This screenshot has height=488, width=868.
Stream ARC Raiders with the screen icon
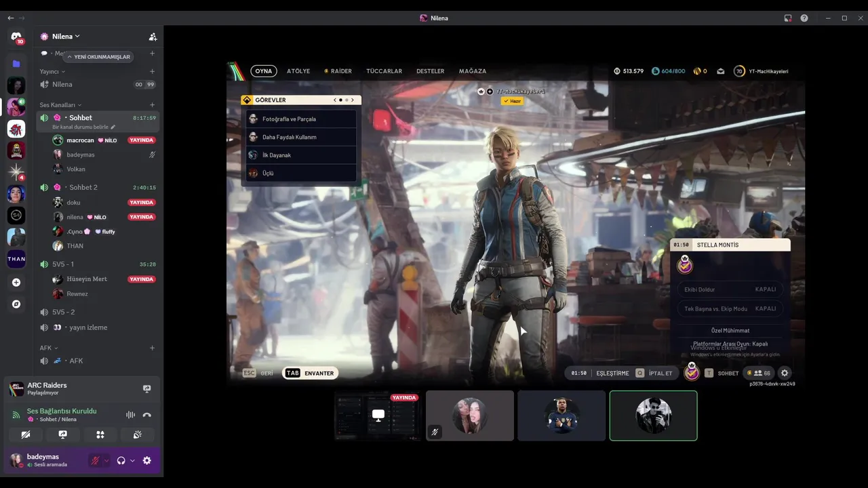pyautogui.click(x=146, y=388)
